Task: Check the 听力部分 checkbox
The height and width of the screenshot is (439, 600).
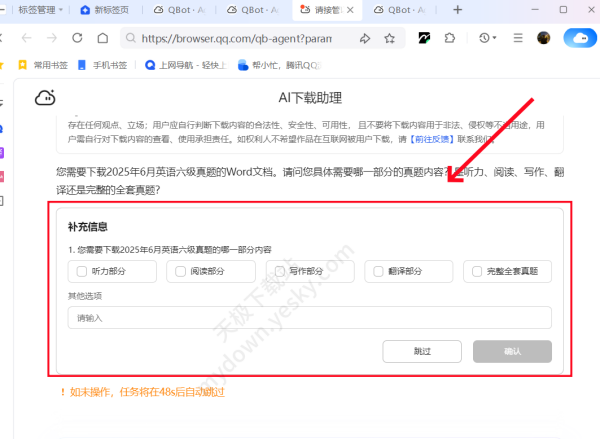Action: pos(81,271)
